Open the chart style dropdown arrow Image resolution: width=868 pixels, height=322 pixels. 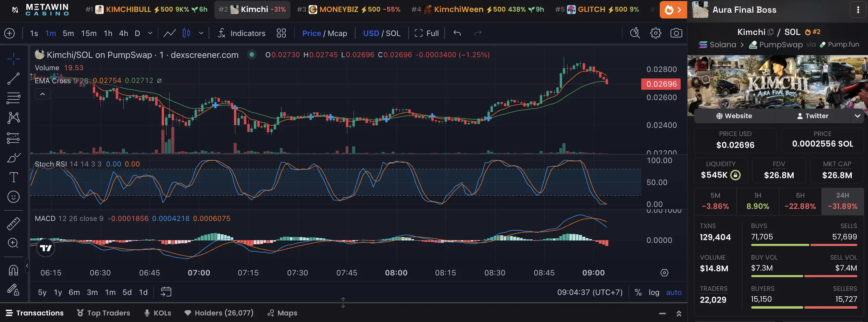(201, 33)
